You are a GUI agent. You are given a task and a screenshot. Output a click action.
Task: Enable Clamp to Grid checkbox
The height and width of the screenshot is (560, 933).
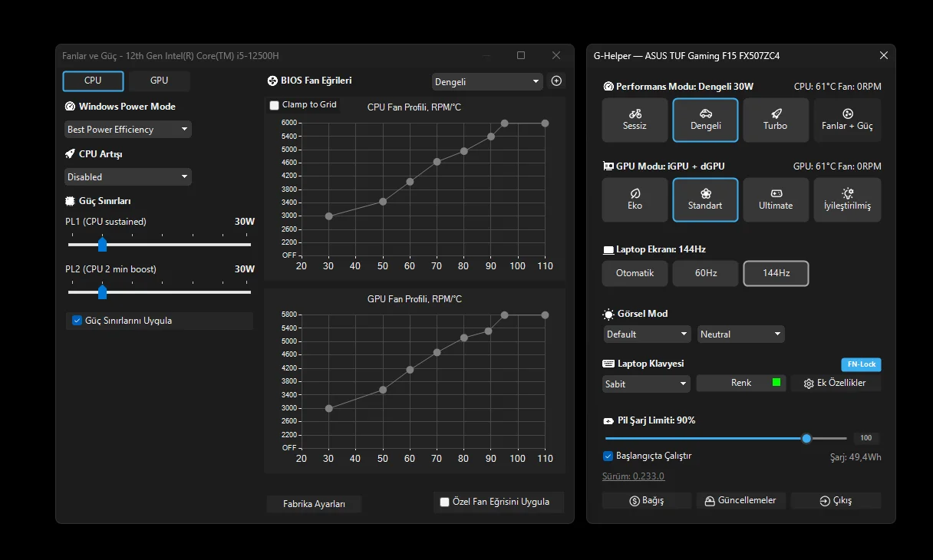pyautogui.click(x=275, y=105)
